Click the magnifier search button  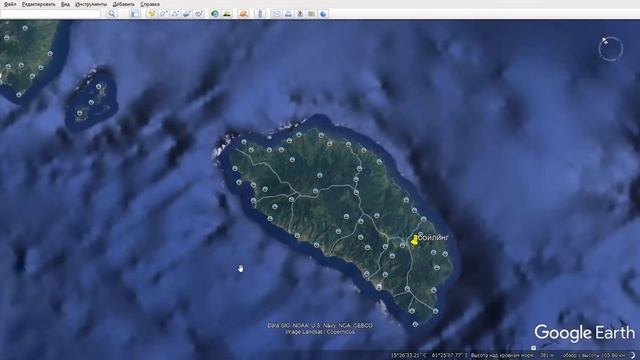point(111,13)
